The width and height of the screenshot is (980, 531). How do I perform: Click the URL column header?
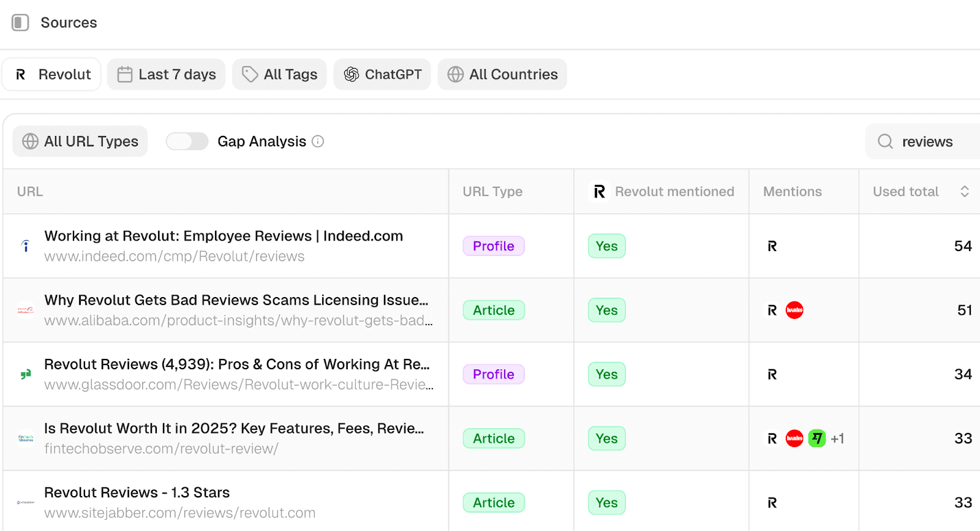pyautogui.click(x=30, y=192)
